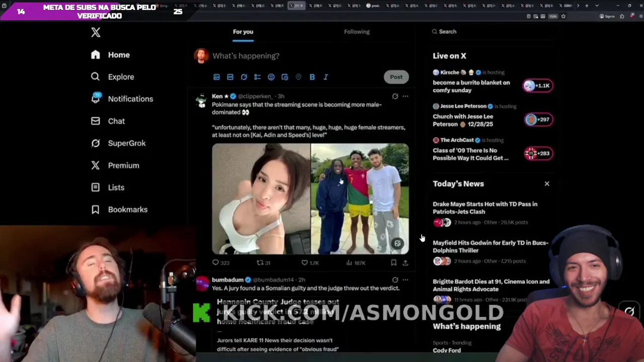Repost Ken's post with 31 reposts
644x362 pixels.
(264, 262)
